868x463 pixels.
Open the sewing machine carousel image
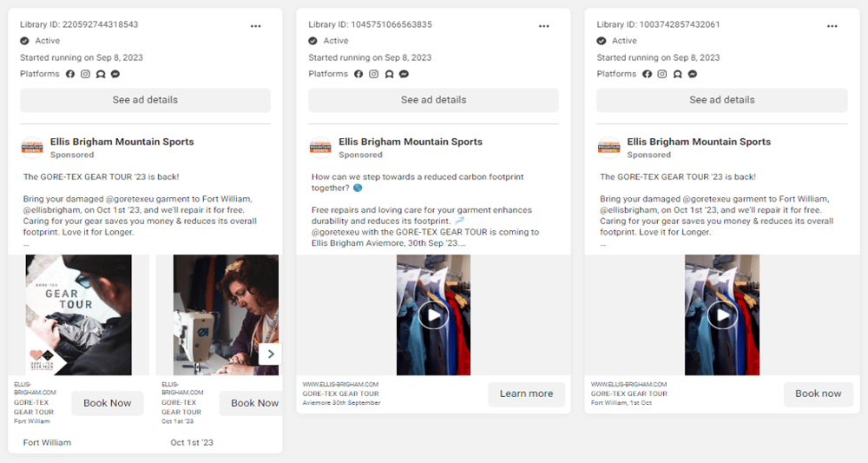[226, 314]
